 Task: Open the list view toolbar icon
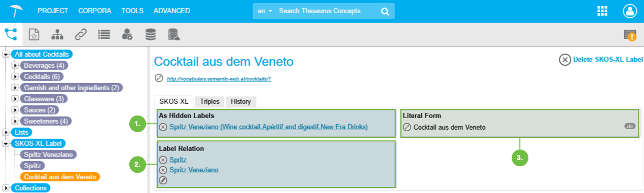(x=104, y=34)
